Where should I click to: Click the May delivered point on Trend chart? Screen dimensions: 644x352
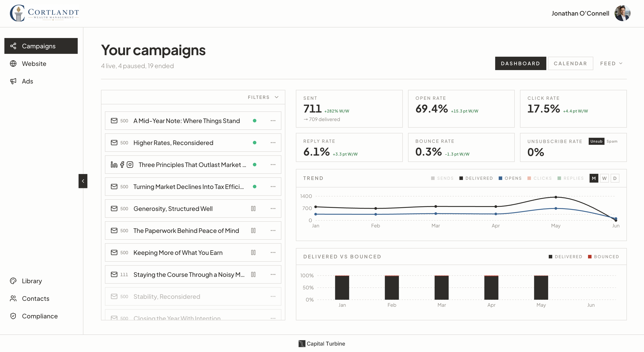point(556,197)
